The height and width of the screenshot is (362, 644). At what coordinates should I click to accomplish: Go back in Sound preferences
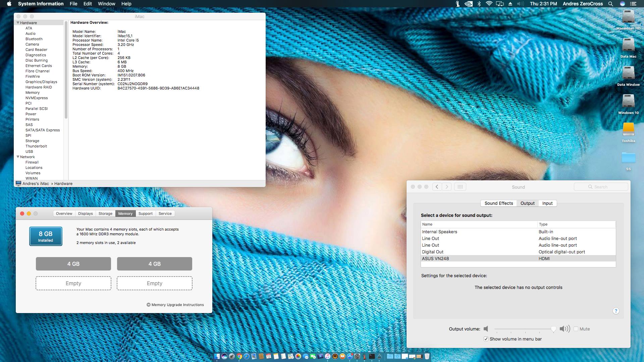(x=437, y=187)
